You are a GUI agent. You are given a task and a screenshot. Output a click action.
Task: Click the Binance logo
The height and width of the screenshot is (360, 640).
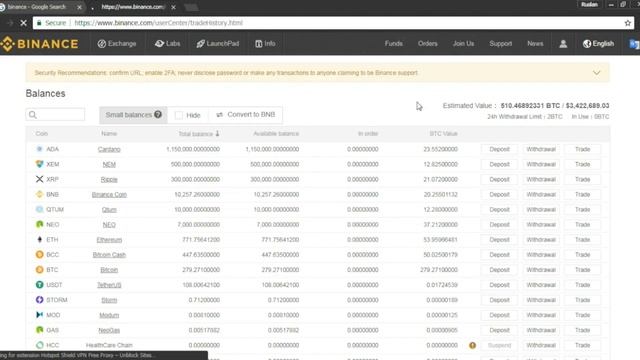(x=39, y=44)
